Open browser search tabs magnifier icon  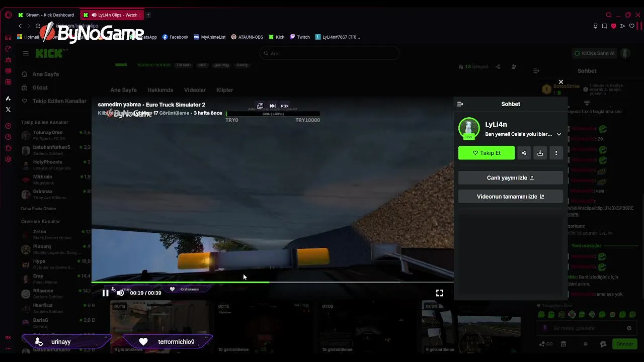(x=608, y=15)
